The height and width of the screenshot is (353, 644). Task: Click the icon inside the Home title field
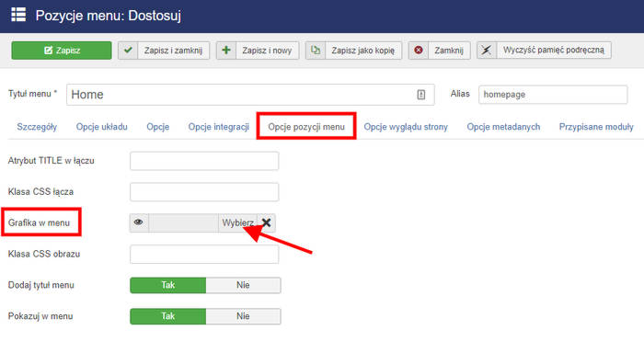coord(421,95)
